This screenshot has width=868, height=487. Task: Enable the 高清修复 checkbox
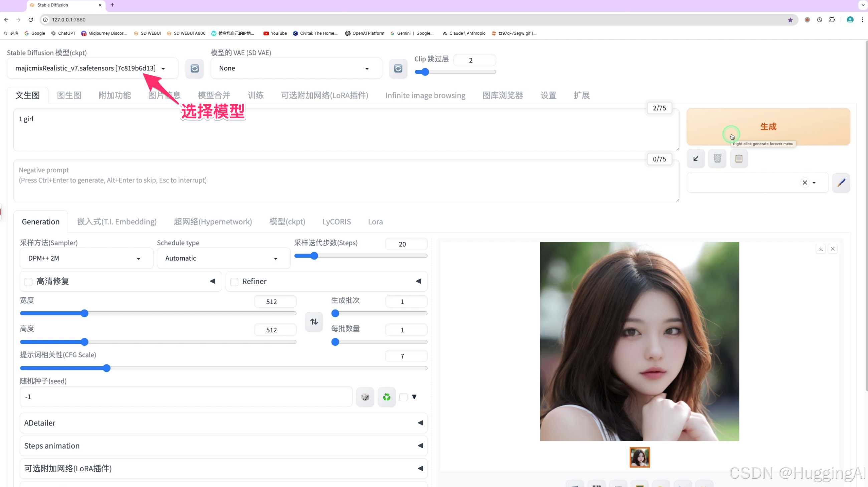(29, 282)
